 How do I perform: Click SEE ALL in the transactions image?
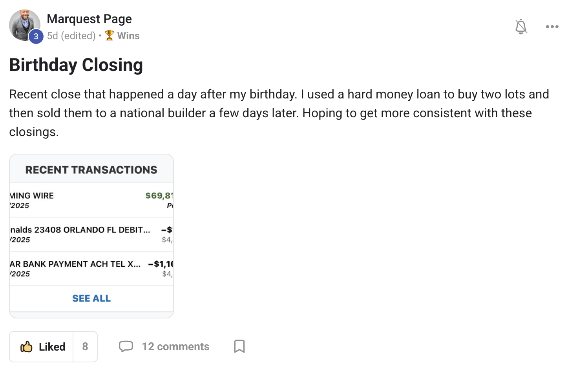tap(91, 298)
